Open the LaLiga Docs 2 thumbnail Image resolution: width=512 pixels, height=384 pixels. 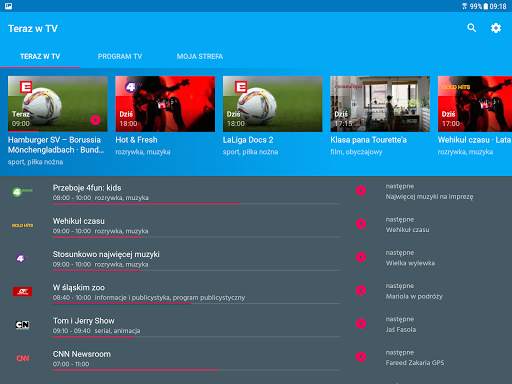[x=273, y=104]
